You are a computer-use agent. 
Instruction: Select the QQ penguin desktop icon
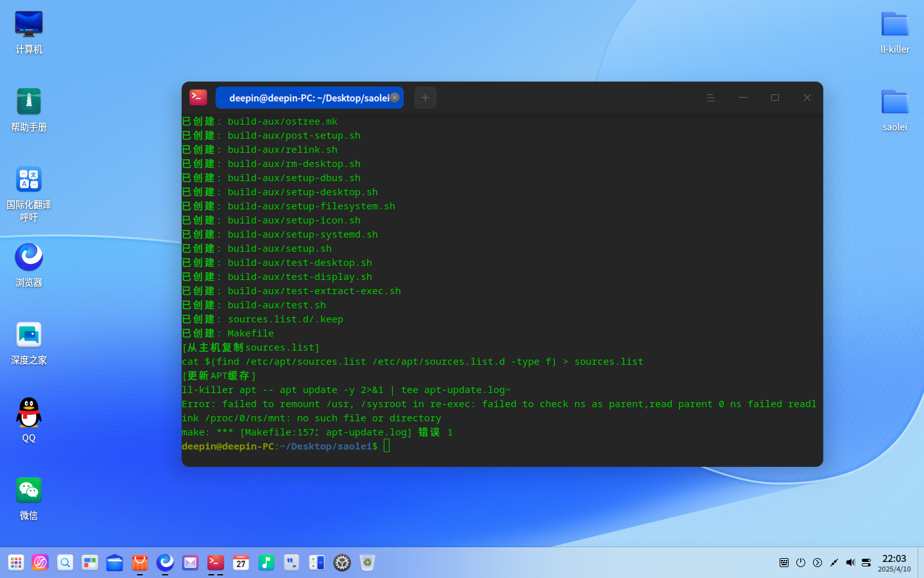pos(29,421)
